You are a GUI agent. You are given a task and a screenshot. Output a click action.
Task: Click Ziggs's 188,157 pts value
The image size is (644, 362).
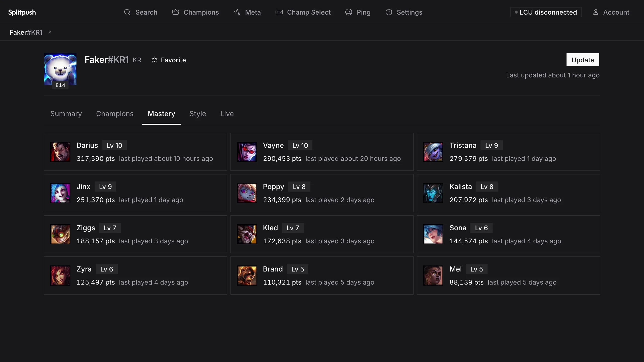pos(96,241)
